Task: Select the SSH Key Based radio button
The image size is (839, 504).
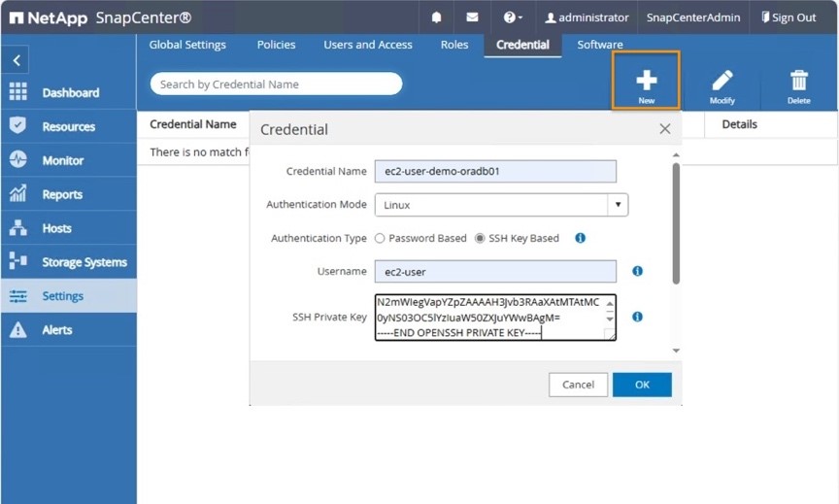Action: coord(480,239)
